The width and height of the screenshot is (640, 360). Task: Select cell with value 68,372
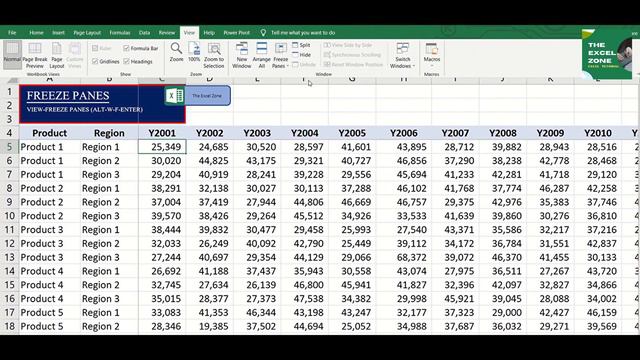pyautogui.click(x=403, y=258)
